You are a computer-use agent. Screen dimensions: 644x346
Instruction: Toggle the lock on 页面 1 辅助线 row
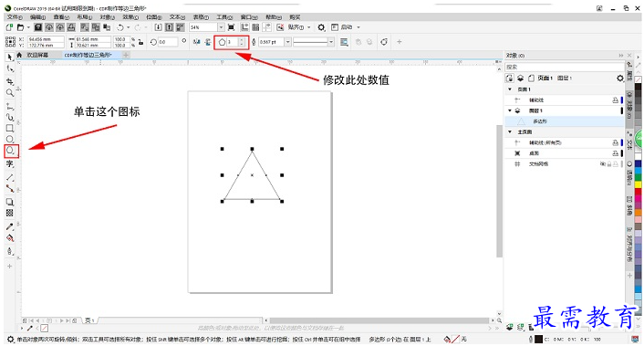tap(615, 100)
